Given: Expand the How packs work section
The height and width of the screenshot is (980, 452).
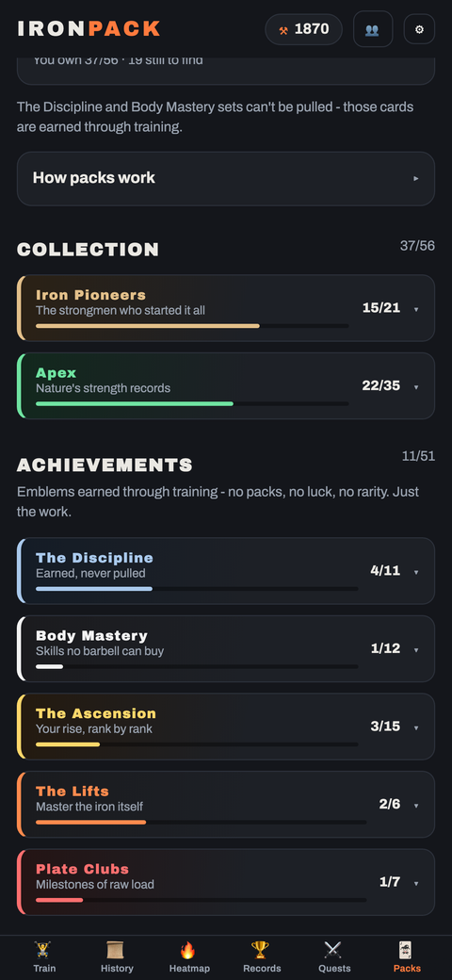Looking at the screenshot, I should [x=226, y=178].
